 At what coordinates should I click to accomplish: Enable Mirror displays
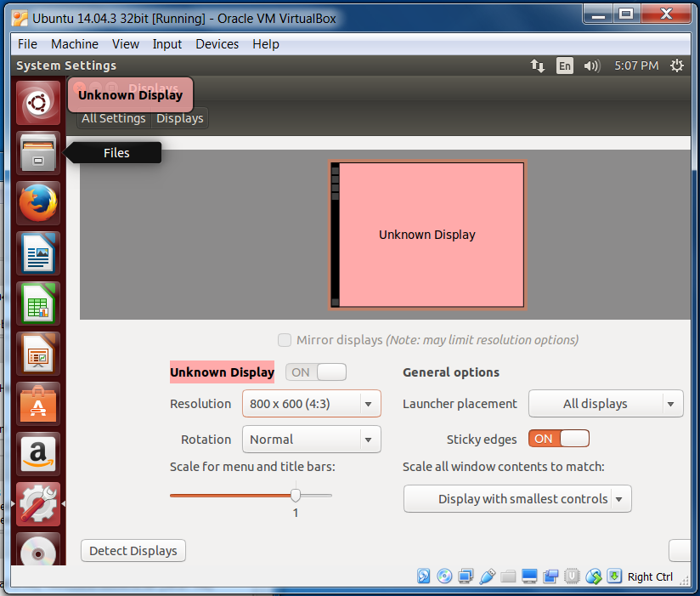click(x=285, y=340)
